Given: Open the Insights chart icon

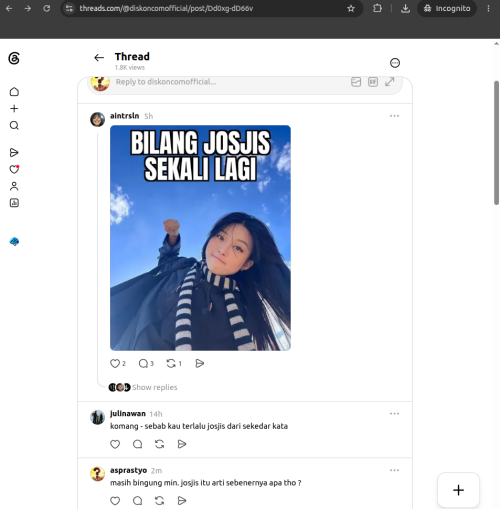Looking at the screenshot, I should (14, 203).
